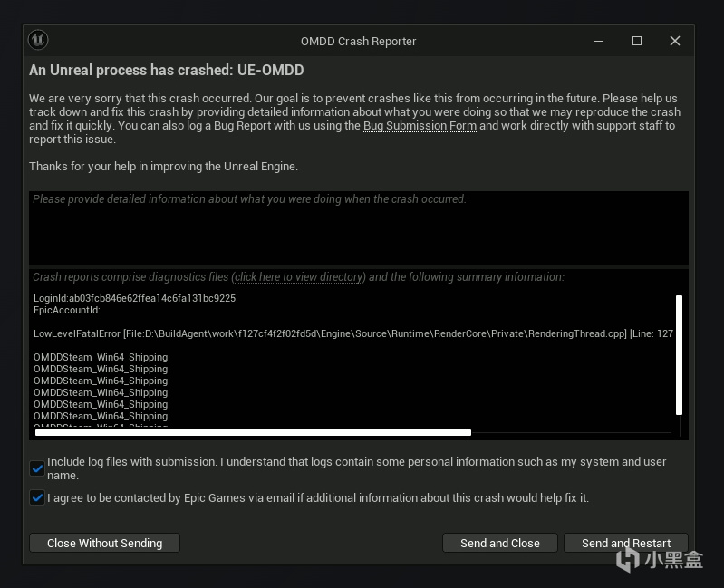Close the crash reporter with the X button
724x588 pixels.
[x=675, y=41]
